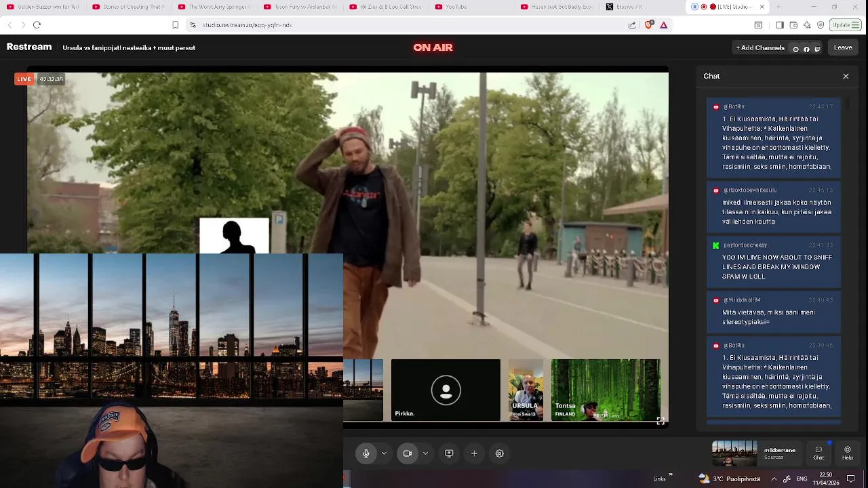Open the VPN shield icon
The image size is (868, 488).
821,25
